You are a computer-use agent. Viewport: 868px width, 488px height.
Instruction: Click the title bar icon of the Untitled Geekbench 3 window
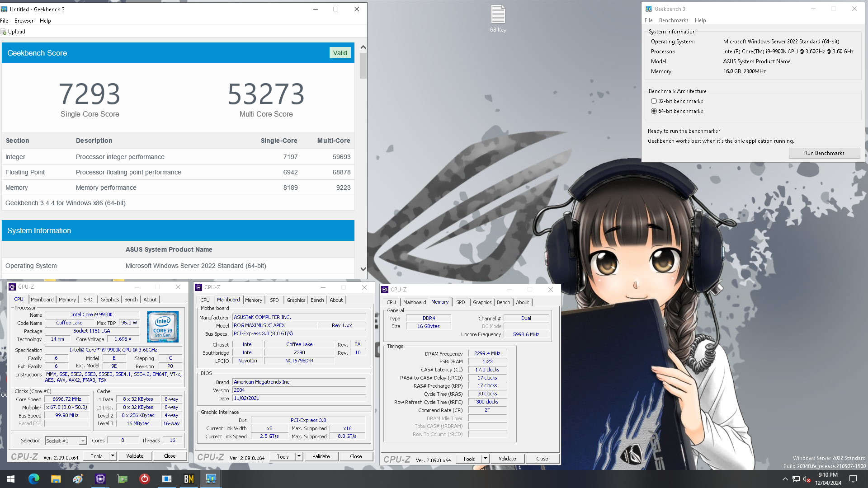[4, 9]
